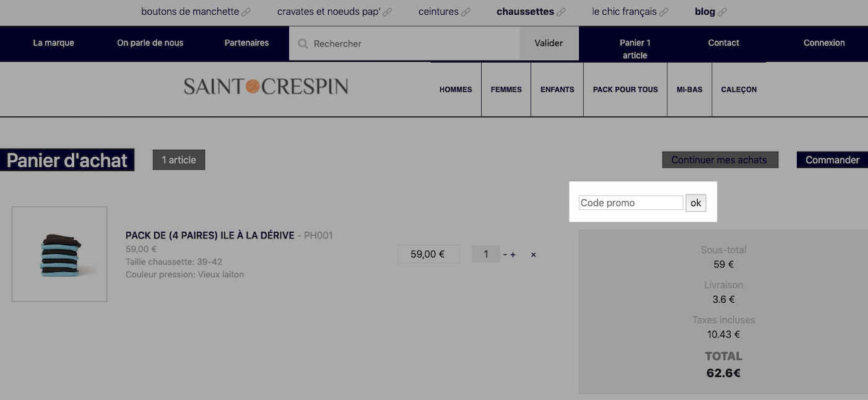
Task: Click the link icon beside le chic français
Action: pyautogui.click(x=664, y=12)
